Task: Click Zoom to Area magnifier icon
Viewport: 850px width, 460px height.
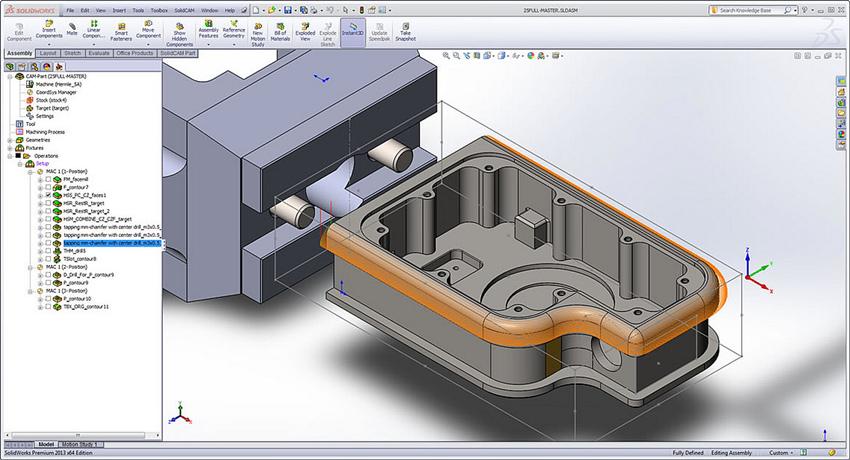Action: 456,55
